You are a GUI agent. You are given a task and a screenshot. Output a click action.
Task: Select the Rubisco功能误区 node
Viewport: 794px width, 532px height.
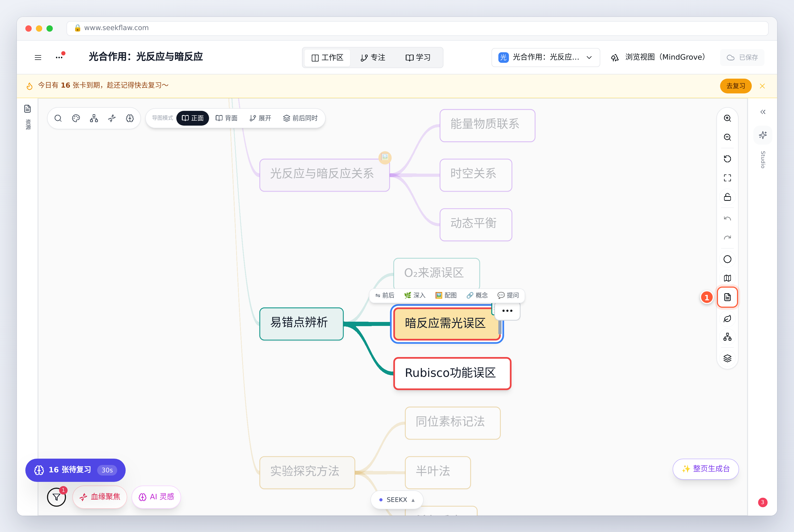pyautogui.click(x=452, y=373)
